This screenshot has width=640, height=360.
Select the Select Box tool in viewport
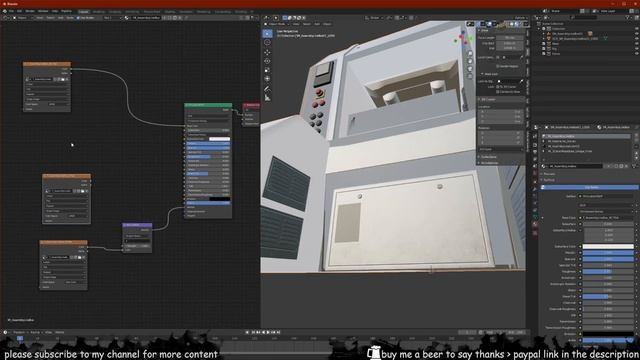click(267, 33)
